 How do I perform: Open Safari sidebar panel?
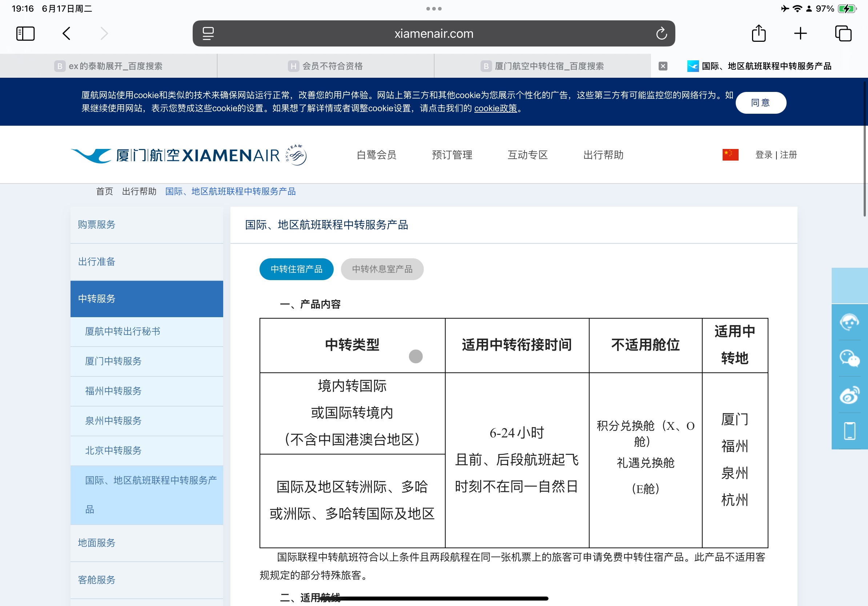click(x=25, y=34)
